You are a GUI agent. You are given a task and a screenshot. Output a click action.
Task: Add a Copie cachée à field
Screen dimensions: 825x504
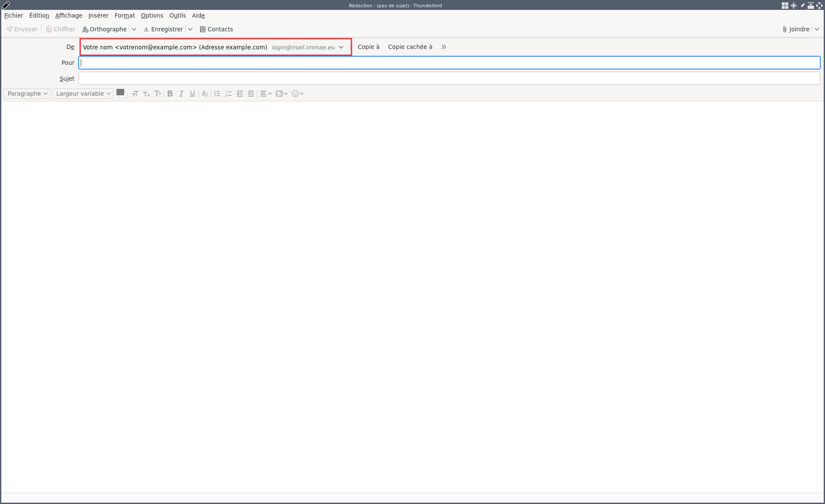tap(410, 47)
